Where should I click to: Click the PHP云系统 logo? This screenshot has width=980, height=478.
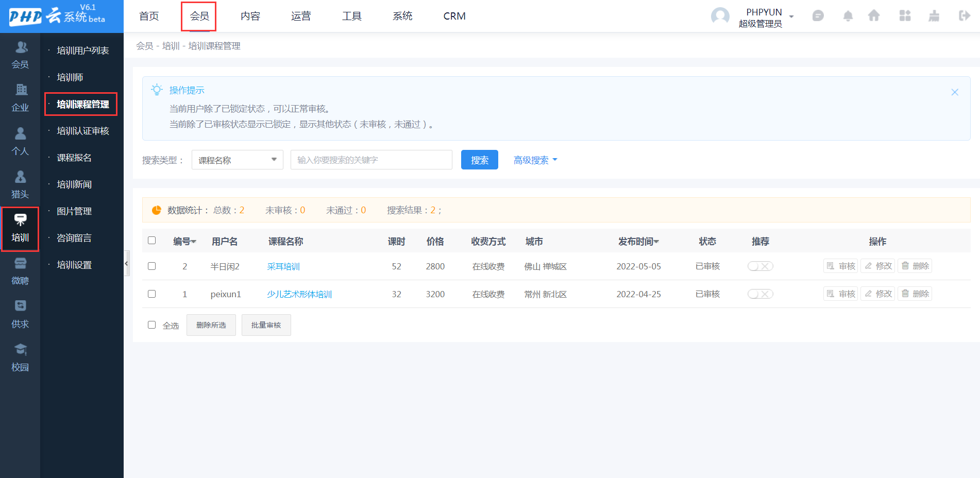[x=58, y=16]
